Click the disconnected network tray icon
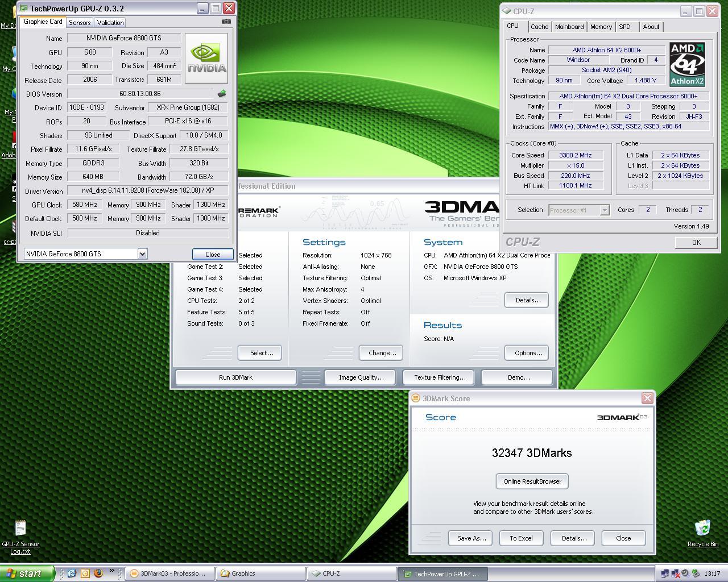This screenshot has width=728, height=582. tap(675, 573)
